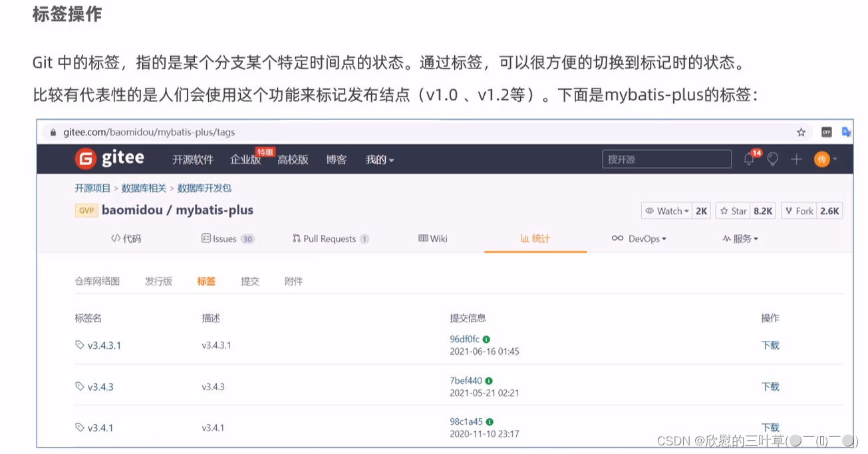Click the Gitee logo in the navbar
This screenshot has width=868, height=454.
tap(109, 158)
